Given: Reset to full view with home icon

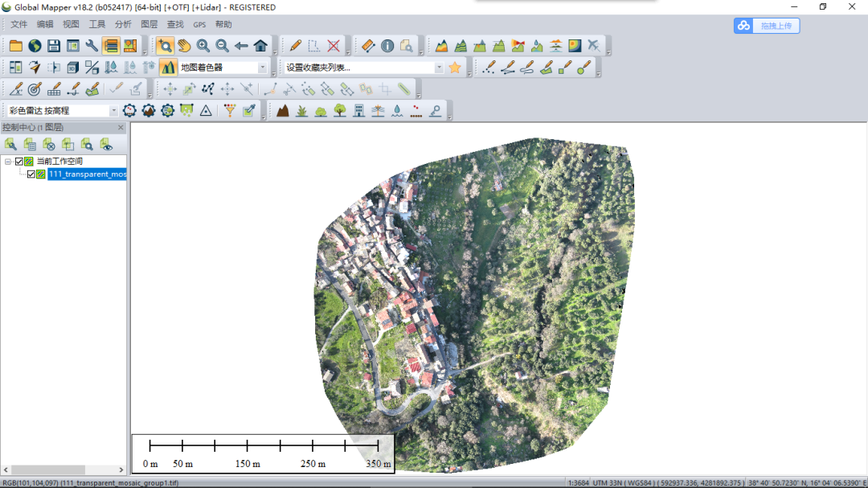Looking at the screenshot, I should 260,46.
